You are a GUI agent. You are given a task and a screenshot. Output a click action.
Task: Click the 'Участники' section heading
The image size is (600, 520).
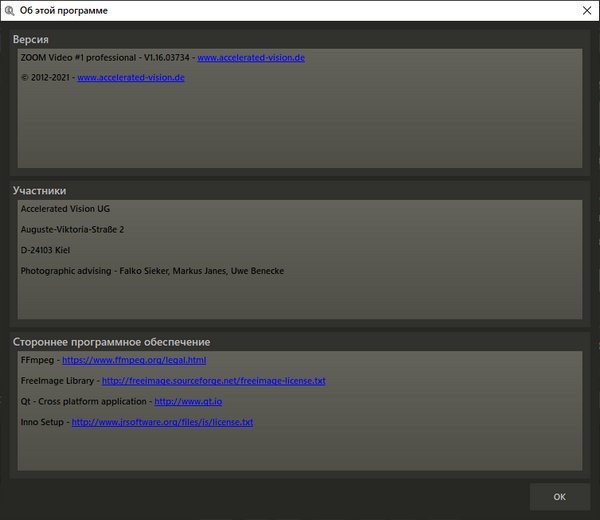pyautogui.click(x=39, y=191)
